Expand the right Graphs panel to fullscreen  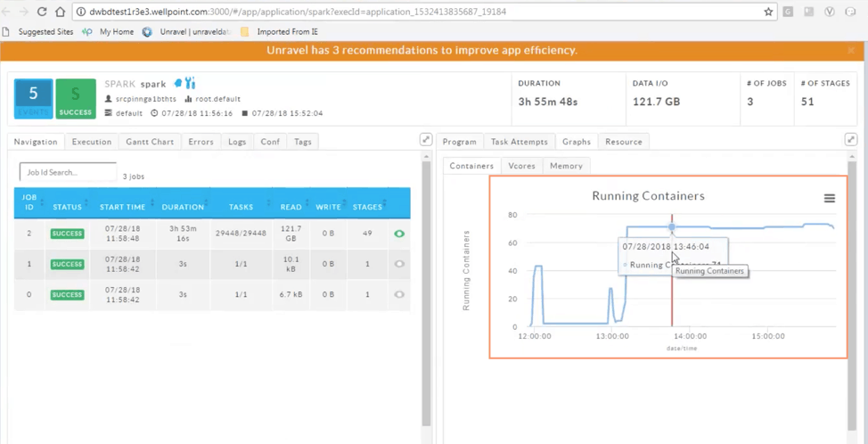coord(851,140)
